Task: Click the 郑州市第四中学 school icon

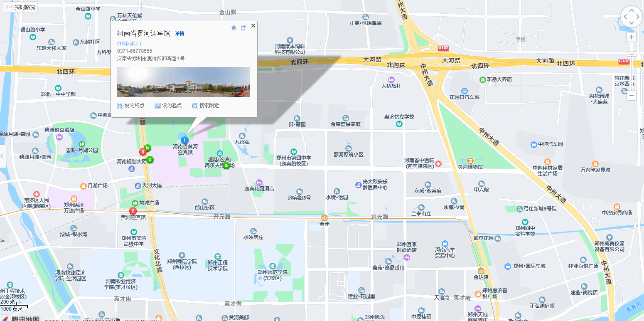Action: click(294, 152)
